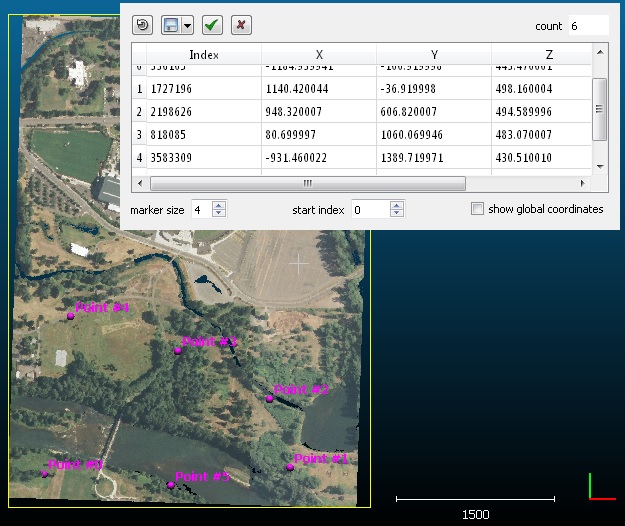625x526 pixels.
Task: Click the X column header
Action: [319, 55]
